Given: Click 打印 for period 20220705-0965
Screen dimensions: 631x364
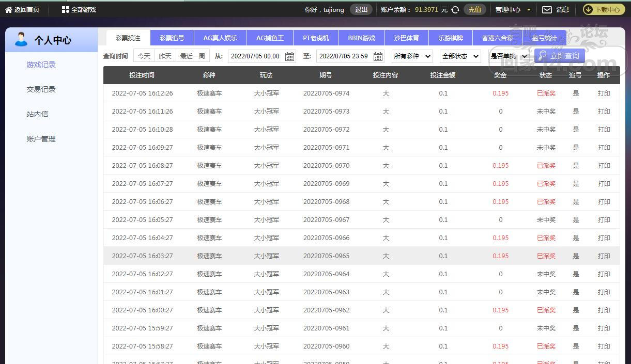Looking at the screenshot, I should [x=604, y=256].
